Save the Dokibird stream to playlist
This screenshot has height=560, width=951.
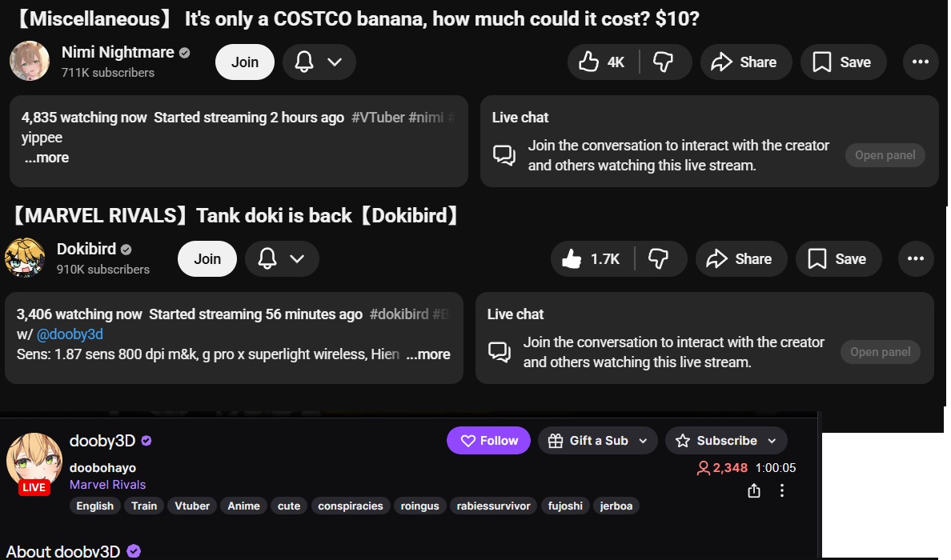tap(838, 258)
